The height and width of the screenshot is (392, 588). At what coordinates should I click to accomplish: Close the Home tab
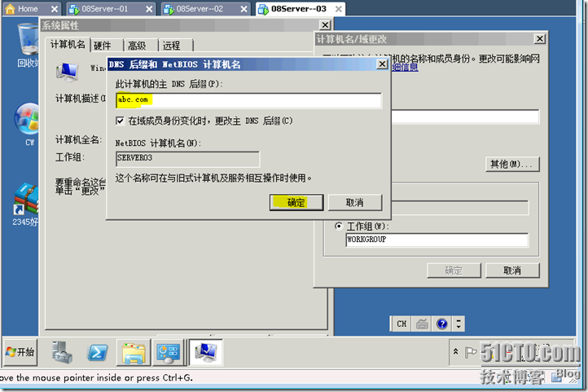(55, 9)
